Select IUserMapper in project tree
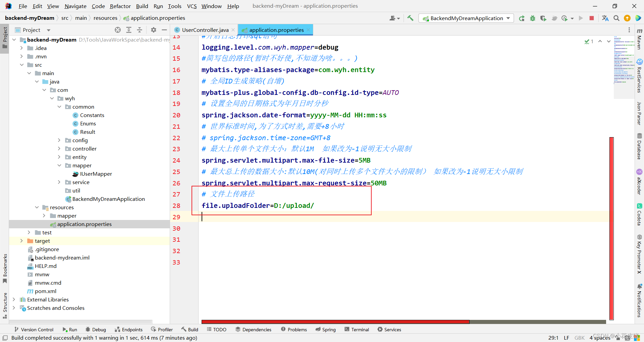 coord(96,174)
